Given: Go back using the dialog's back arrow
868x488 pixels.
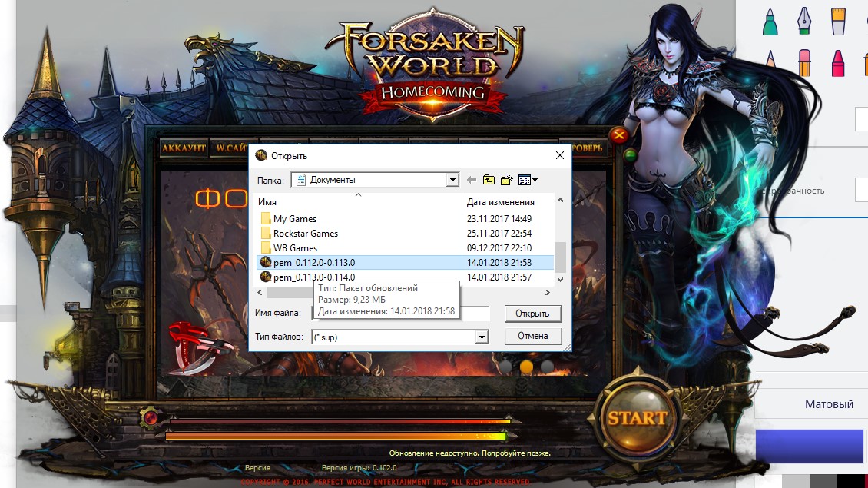Looking at the screenshot, I should (x=472, y=180).
